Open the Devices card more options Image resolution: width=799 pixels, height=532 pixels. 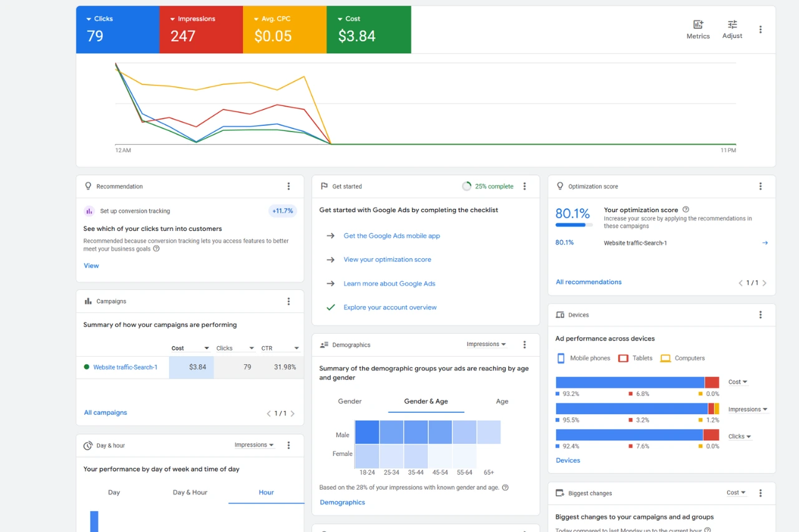[760, 315]
